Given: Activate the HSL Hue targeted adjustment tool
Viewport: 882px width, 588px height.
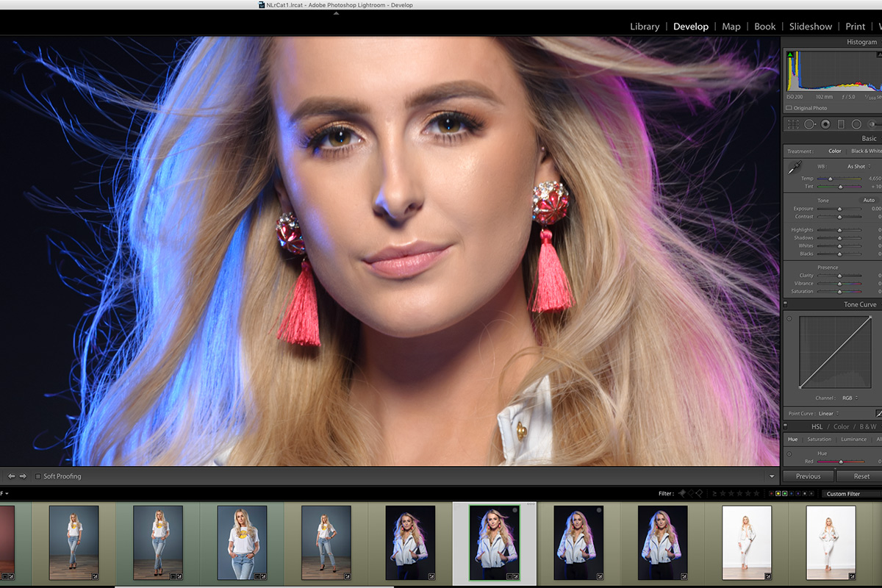Looking at the screenshot, I should 789,453.
